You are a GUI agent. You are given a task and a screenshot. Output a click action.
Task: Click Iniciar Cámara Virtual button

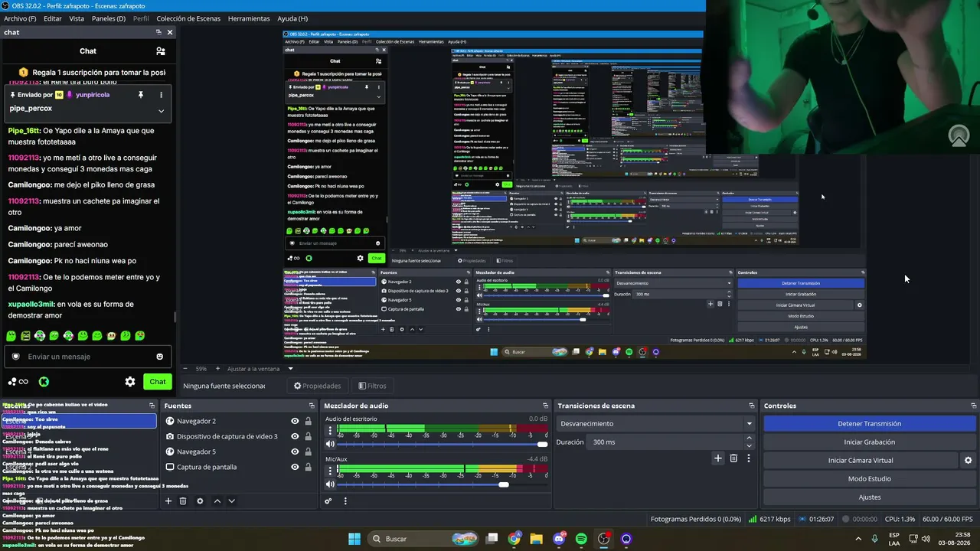[x=861, y=460]
